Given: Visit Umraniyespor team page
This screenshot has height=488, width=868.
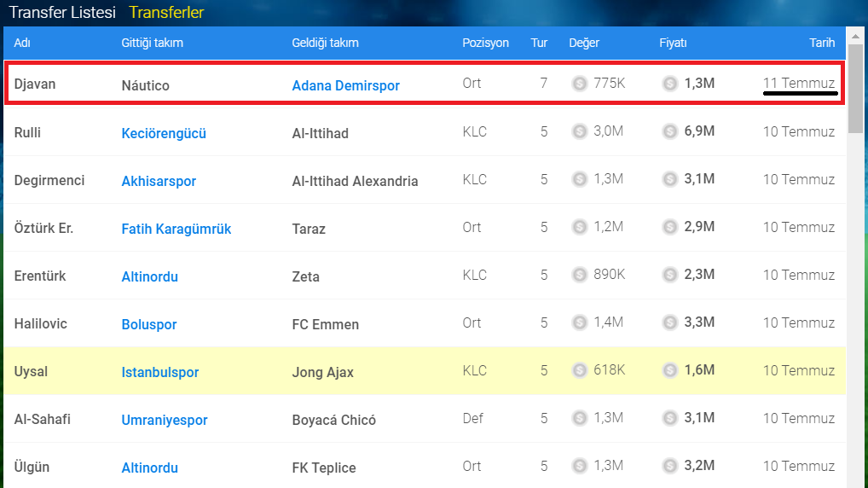Looking at the screenshot, I should [x=165, y=420].
